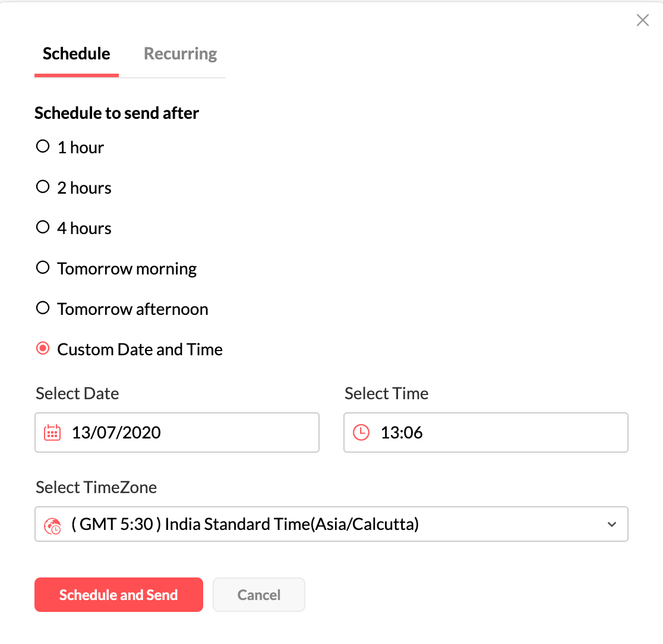This screenshot has height=644, width=663.
Task: Click the clock icon in Select Time
Action: (361, 433)
